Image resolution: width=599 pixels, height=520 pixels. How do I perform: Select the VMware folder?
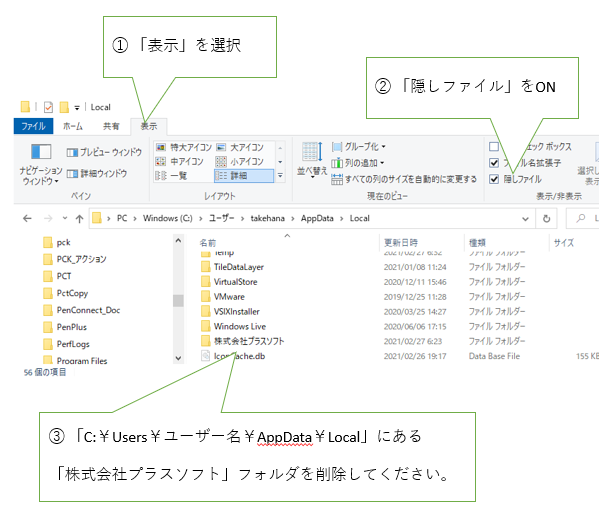click(223, 297)
